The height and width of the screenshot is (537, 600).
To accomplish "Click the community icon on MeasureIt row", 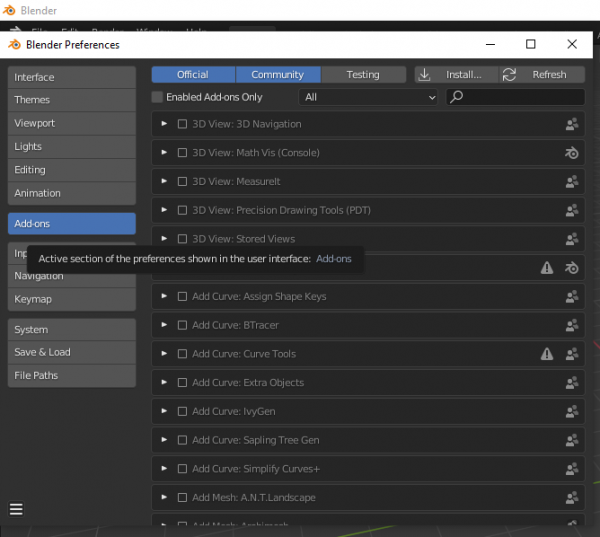I will 572,181.
